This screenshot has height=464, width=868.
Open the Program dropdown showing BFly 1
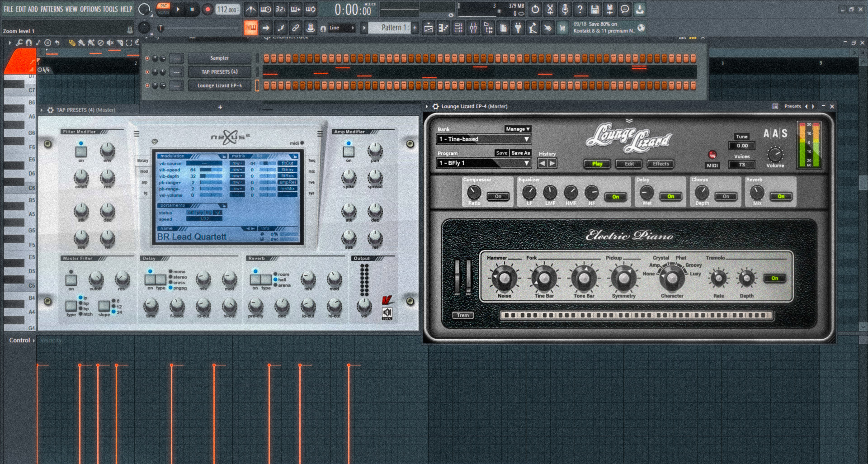[x=484, y=163]
